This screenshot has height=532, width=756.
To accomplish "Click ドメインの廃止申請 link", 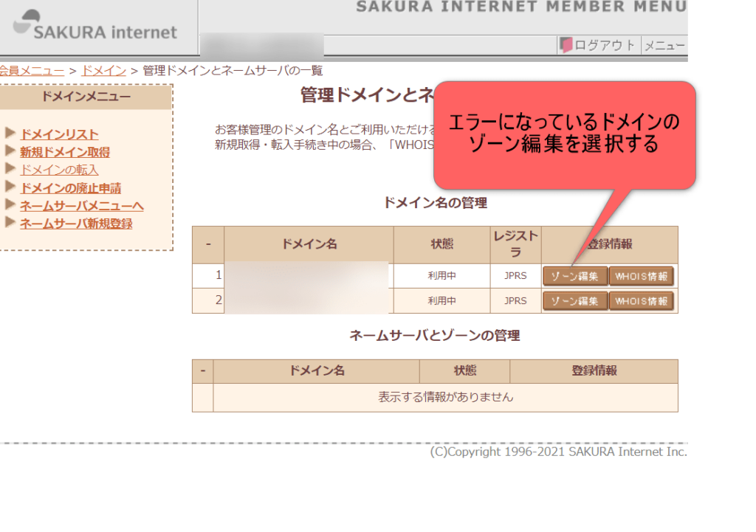I will pos(70,187).
